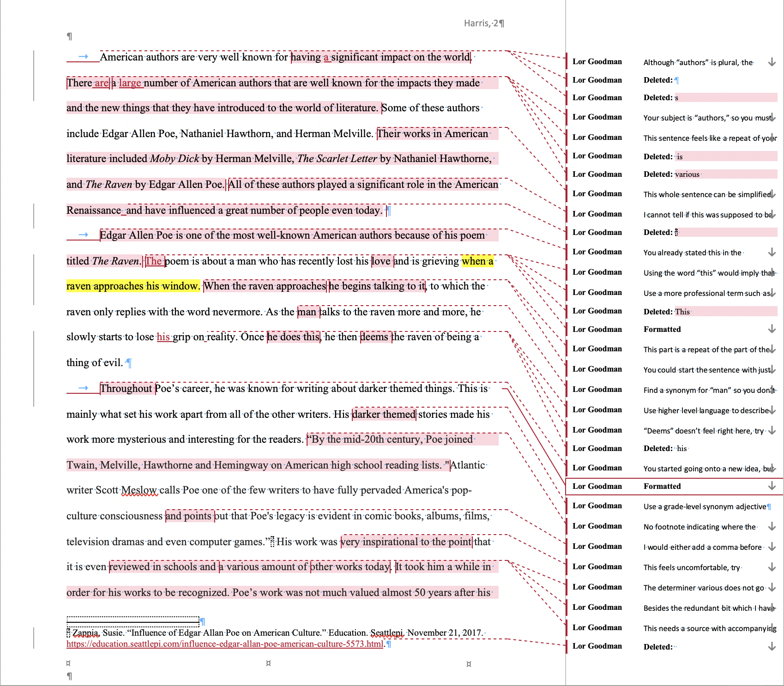Click the word 'nevermore' in the document
Screen dimensions: 784x686
click(236, 312)
